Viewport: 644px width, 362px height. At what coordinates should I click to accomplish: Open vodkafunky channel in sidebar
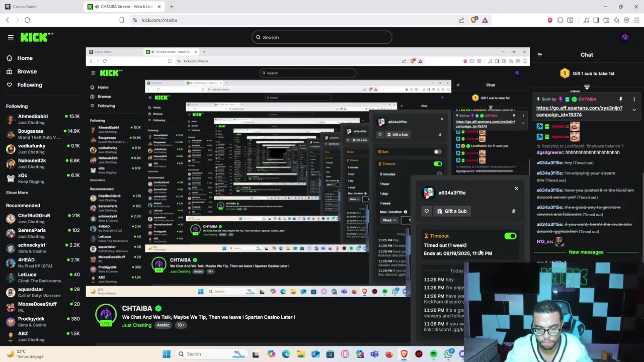point(43,149)
